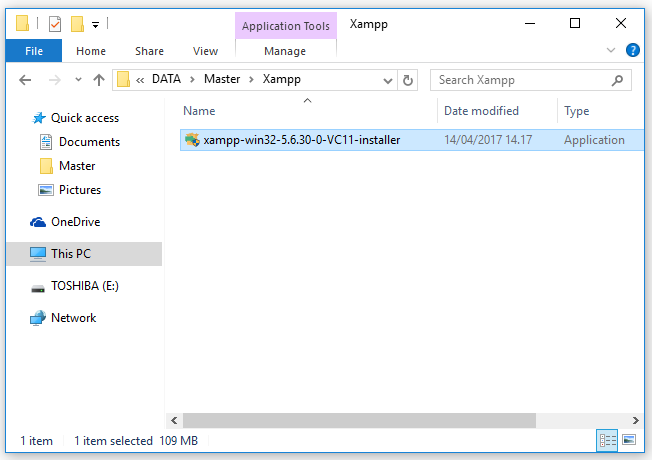Expand chevron after Master in breadcrumb

(x=251, y=80)
